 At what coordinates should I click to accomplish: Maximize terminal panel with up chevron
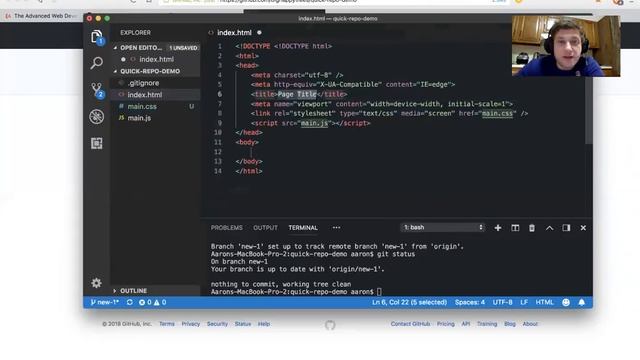pos(549,228)
